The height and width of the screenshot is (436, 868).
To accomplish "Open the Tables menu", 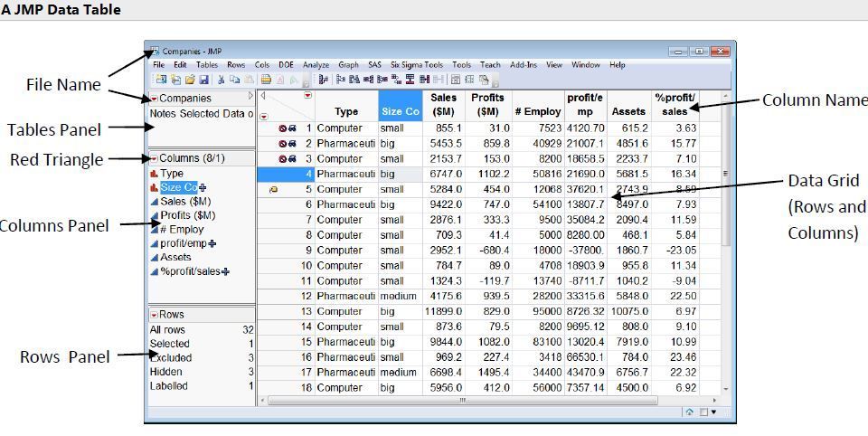I will (207, 65).
